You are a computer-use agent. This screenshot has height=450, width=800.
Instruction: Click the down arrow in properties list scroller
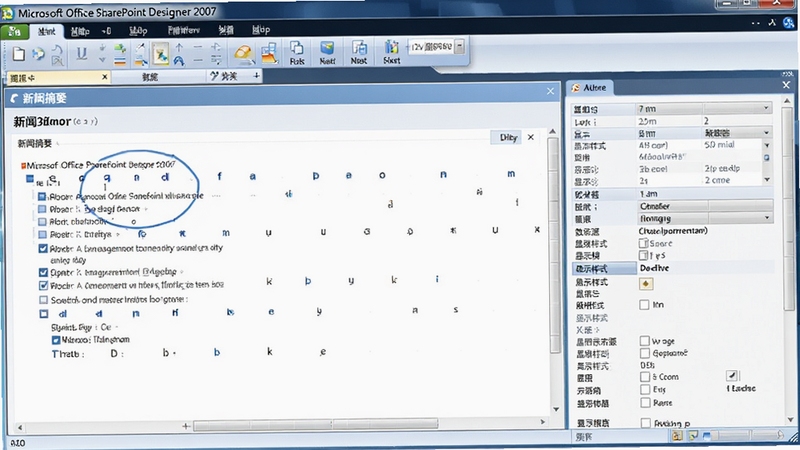767,180
